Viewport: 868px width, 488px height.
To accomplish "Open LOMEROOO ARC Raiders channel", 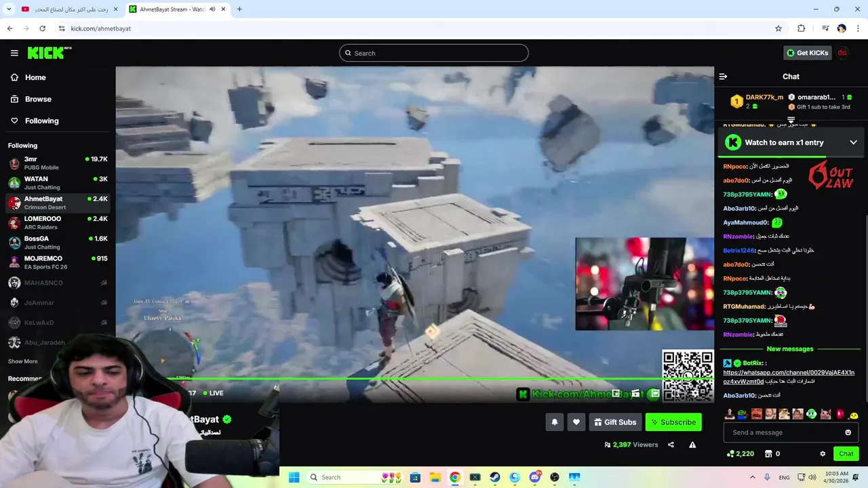I will point(58,222).
